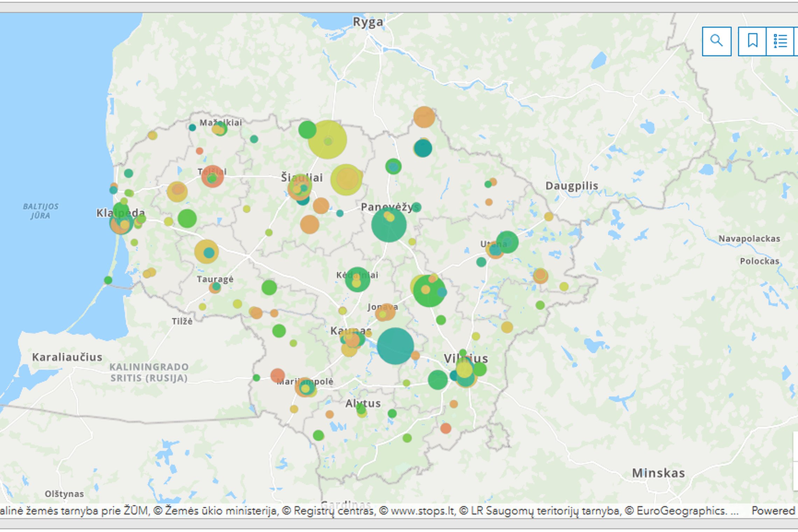The height and width of the screenshot is (532, 798).
Task: Select large teal bubble under Panevėžys label
Action: [389, 225]
